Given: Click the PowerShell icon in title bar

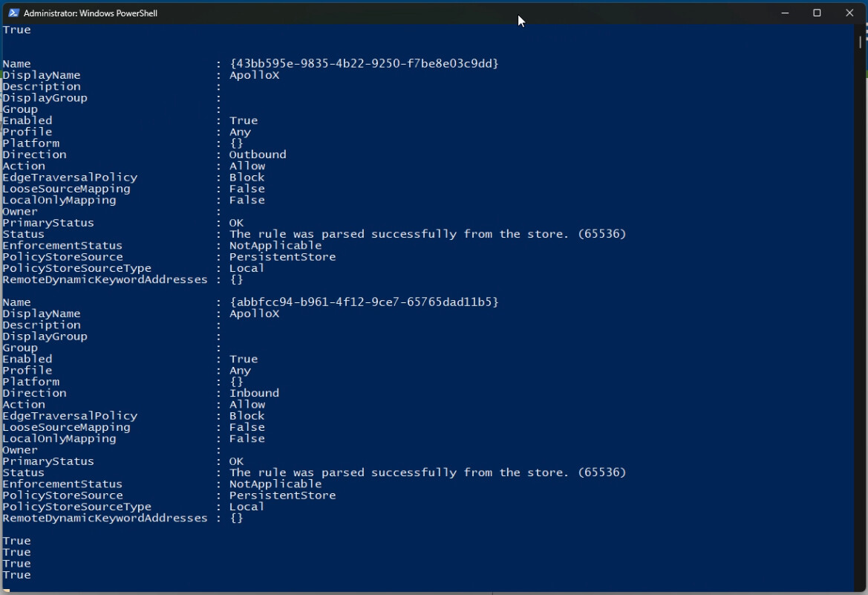Looking at the screenshot, I should (x=13, y=13).
